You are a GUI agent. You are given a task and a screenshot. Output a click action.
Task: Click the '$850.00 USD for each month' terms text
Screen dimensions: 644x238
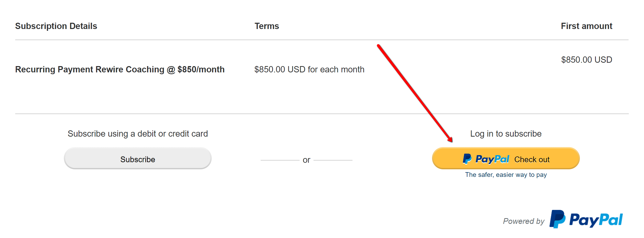[309, 69]
